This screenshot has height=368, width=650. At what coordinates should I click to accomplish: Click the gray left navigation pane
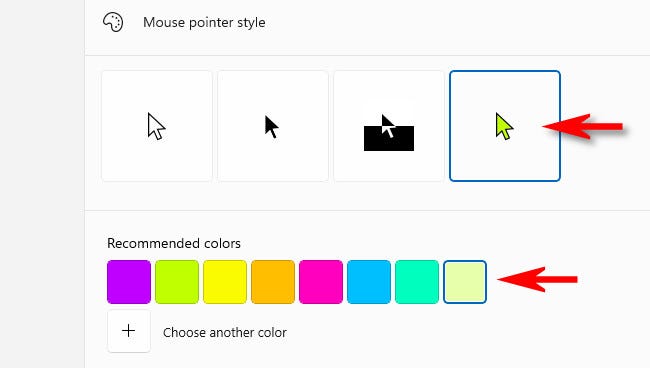[x=42, y=184]
